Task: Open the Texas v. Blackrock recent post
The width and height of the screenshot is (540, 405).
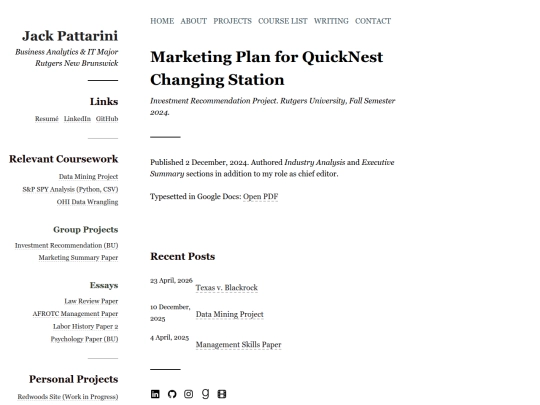Action: click(x=227, y=288)
